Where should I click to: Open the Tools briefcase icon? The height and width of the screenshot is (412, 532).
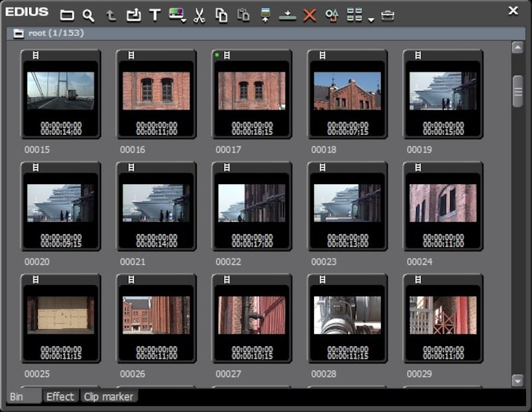point(388,15)
